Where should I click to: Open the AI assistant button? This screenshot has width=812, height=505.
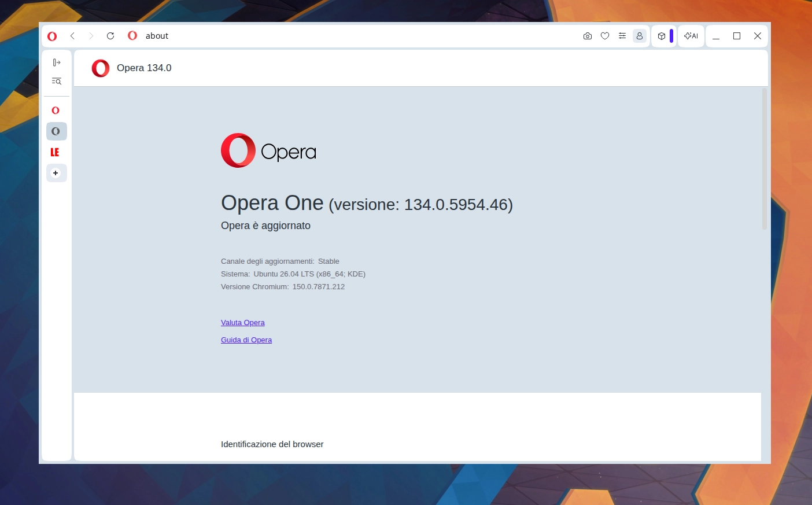[691, 36]
